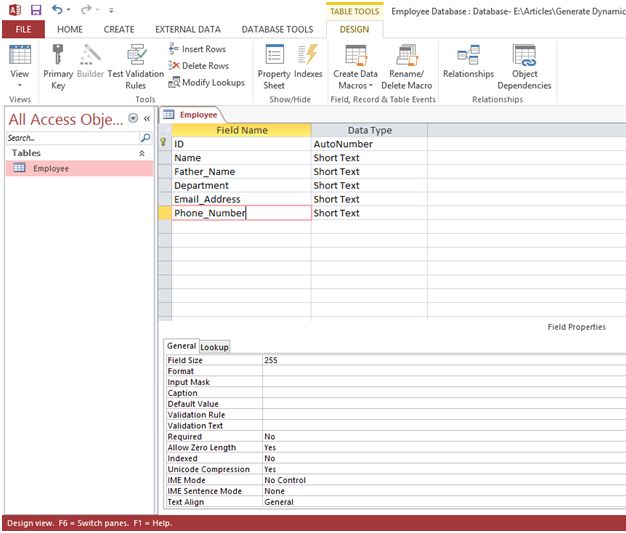Open the FILE tab

(x=24, y=30)
